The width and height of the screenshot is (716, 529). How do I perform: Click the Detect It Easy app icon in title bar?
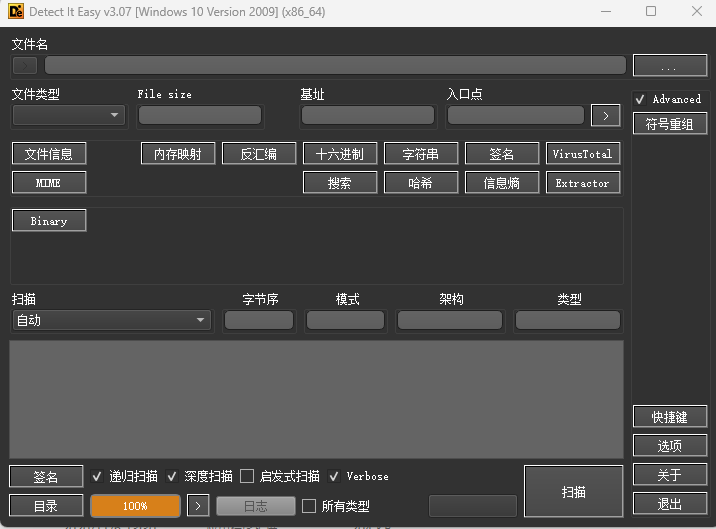[x=13, y=12]
